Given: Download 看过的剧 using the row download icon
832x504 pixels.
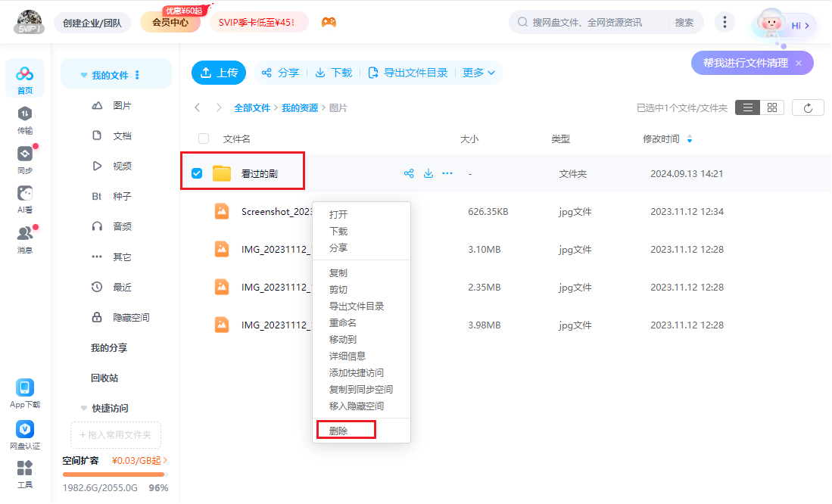Looking at the screenshot, I should coord(428,173).
